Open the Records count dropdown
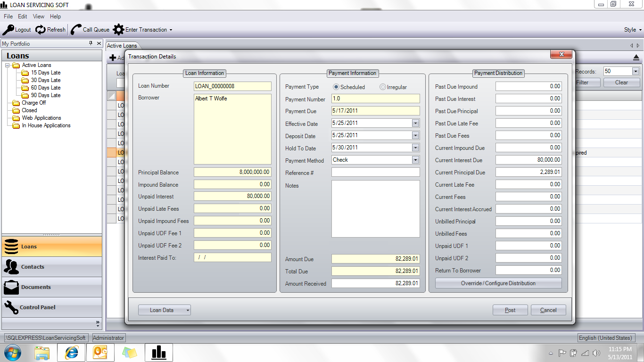This screenshot has height=362, width=644. pyautogui.click(x=635, y=71)
